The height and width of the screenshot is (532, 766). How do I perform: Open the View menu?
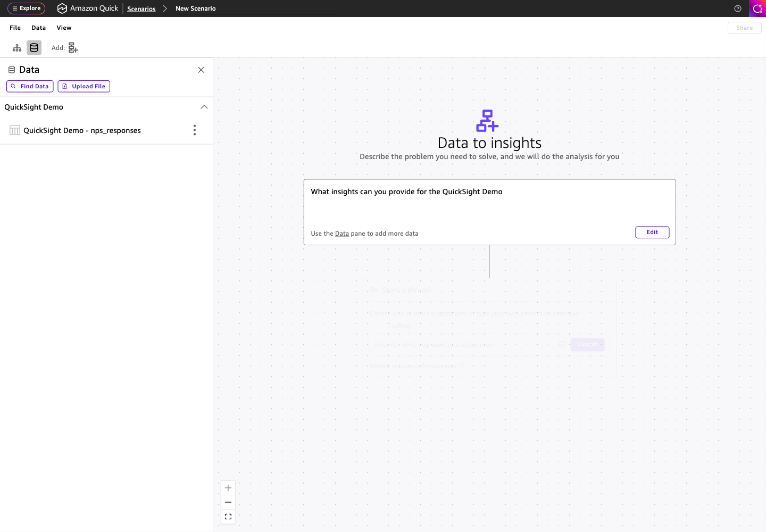[x=64, y=28]
